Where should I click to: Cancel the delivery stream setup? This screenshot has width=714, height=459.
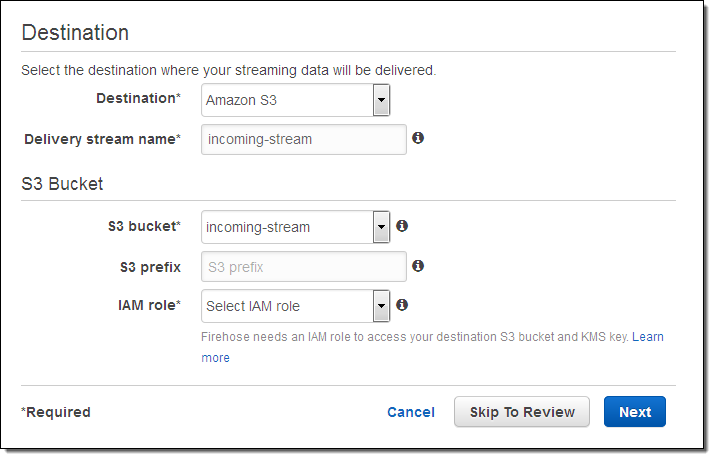tap(411, 412)
